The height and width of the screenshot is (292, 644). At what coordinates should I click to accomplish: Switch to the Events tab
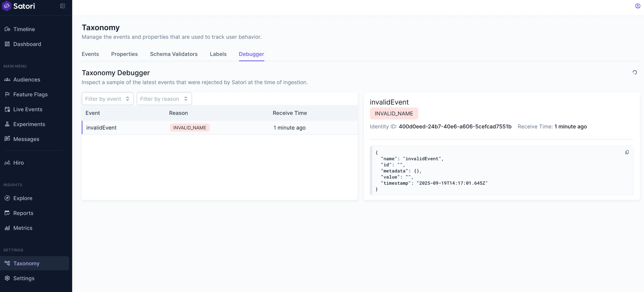(x=90, y=54)
